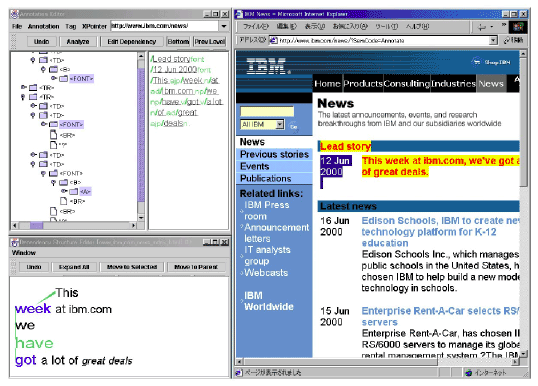Click the IBM logo in page header

click(267, 66)
